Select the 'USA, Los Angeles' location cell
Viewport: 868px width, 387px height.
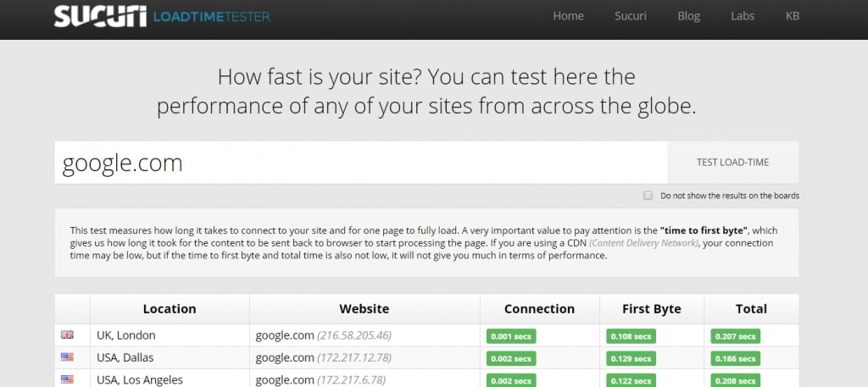[x=170, y=379]
